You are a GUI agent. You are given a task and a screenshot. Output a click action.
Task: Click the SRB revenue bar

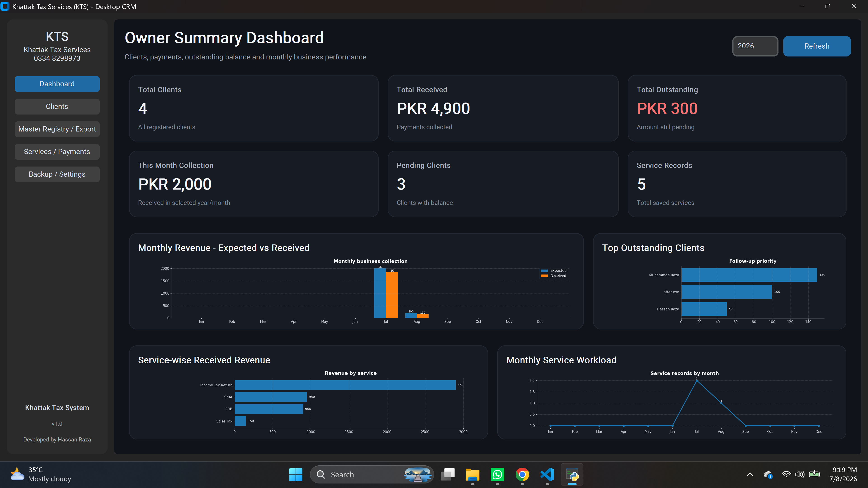pos(269,409)
